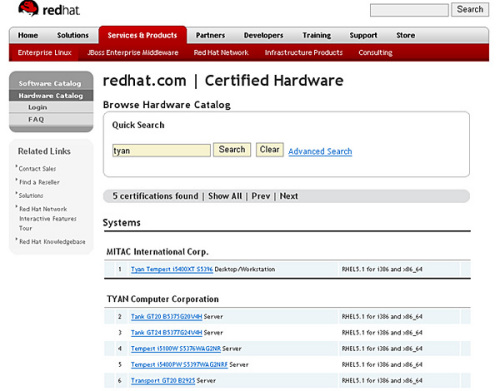Viewport: 500px width, 391px height.
Task: Open Tempest i5400PW S5397WAG2NRF link
Action: [179, 364]
